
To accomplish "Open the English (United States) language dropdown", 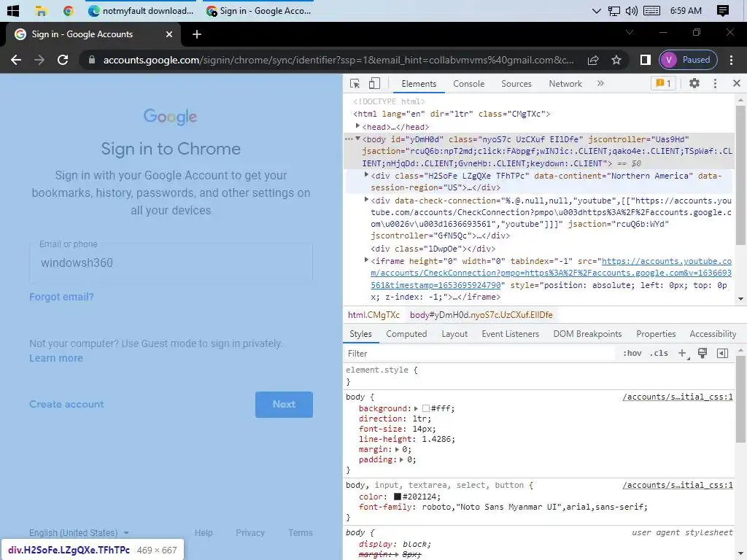I will tap(79, 532).
